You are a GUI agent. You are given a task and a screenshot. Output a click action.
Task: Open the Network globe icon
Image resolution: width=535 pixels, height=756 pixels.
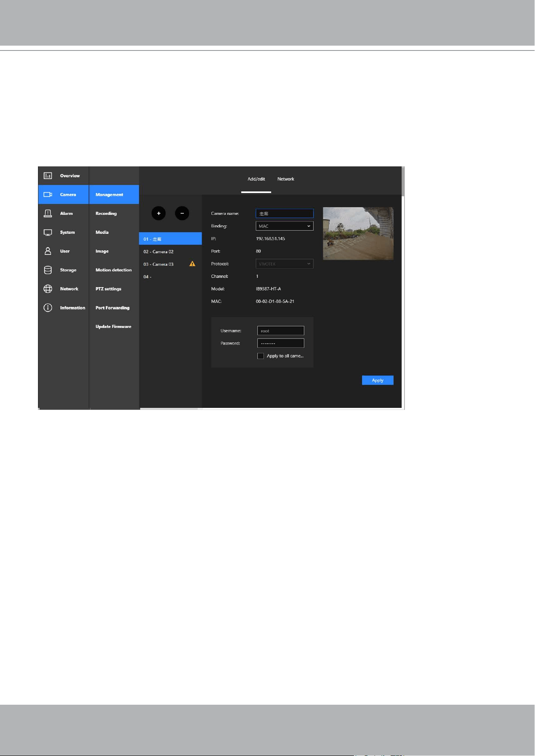pos(48,289)
